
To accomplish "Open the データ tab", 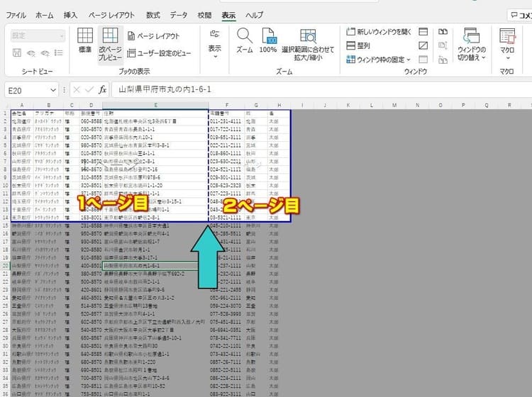I will tap(179, 16).
